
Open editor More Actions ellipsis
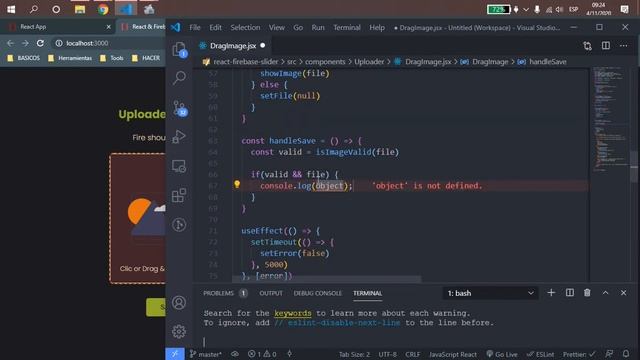pos(624,46)
